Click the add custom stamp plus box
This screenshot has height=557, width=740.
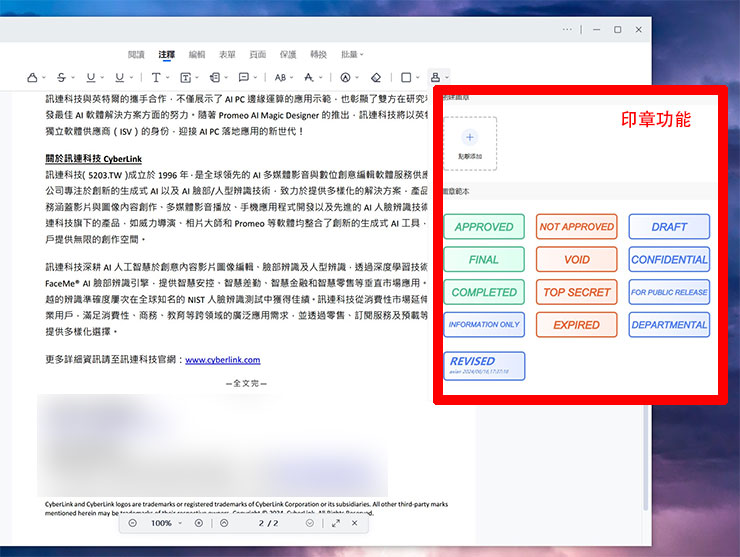470,143
